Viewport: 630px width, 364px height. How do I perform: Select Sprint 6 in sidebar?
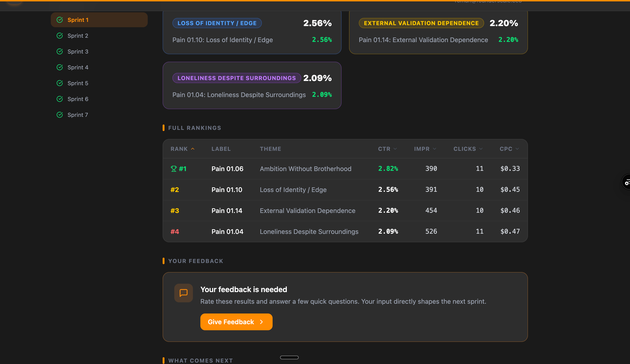point(78,99)
